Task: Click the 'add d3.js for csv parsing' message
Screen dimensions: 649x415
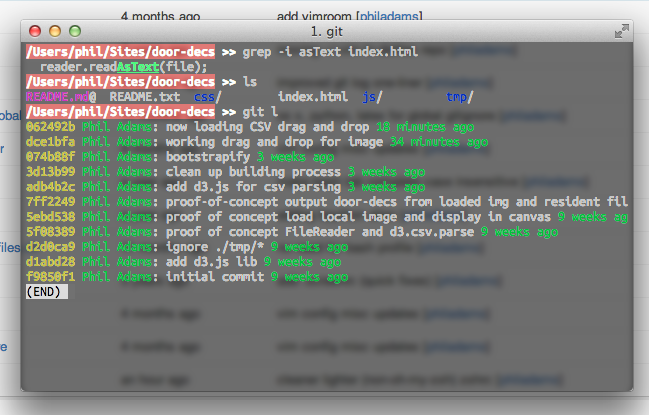Action: click(x=253, y=187)
